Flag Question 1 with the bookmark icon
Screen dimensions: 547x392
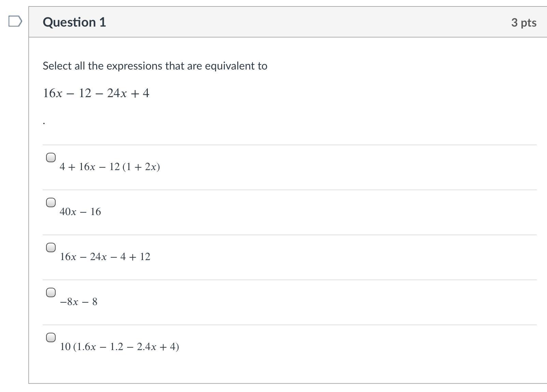[x=15, y=22]
